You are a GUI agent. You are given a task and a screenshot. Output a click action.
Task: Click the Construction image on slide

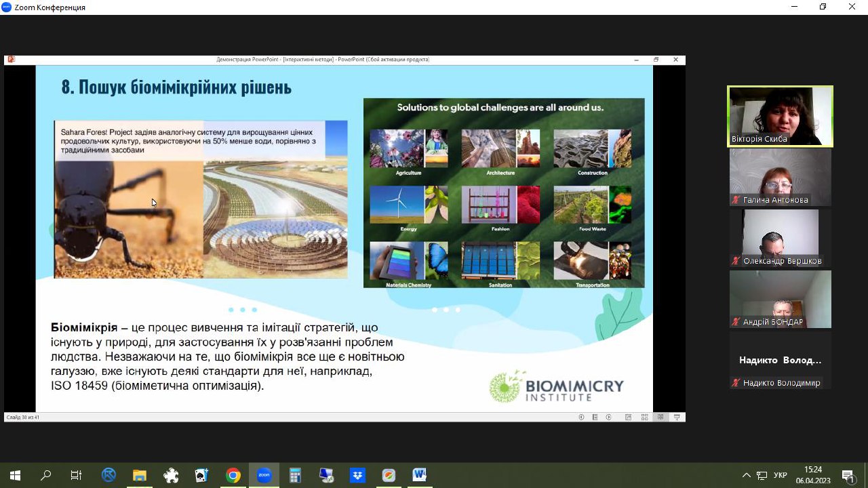pyautogui.click(x=593, y=148)
